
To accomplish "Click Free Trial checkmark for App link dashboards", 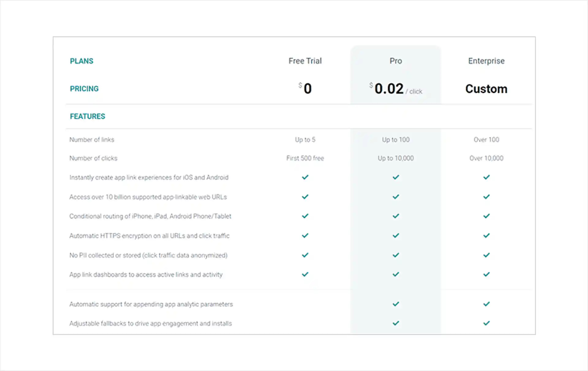I will pyautogui.click(x=305, y=274).
